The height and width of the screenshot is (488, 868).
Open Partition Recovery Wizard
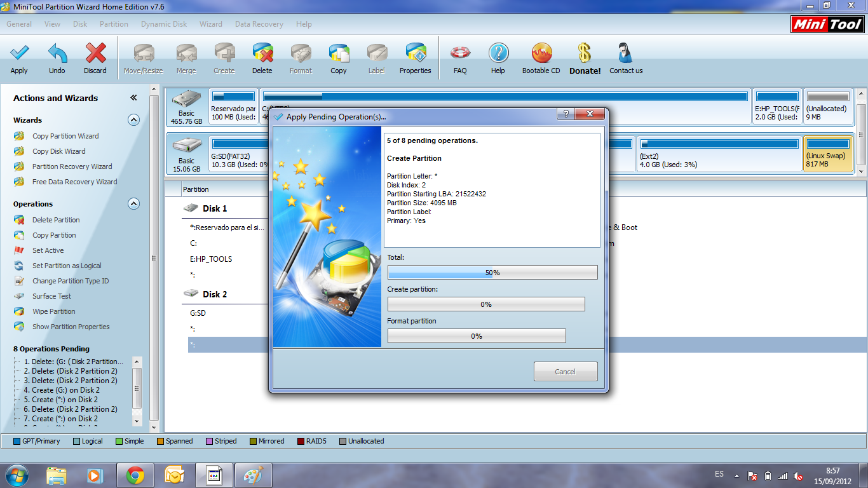tap(72, 166)
